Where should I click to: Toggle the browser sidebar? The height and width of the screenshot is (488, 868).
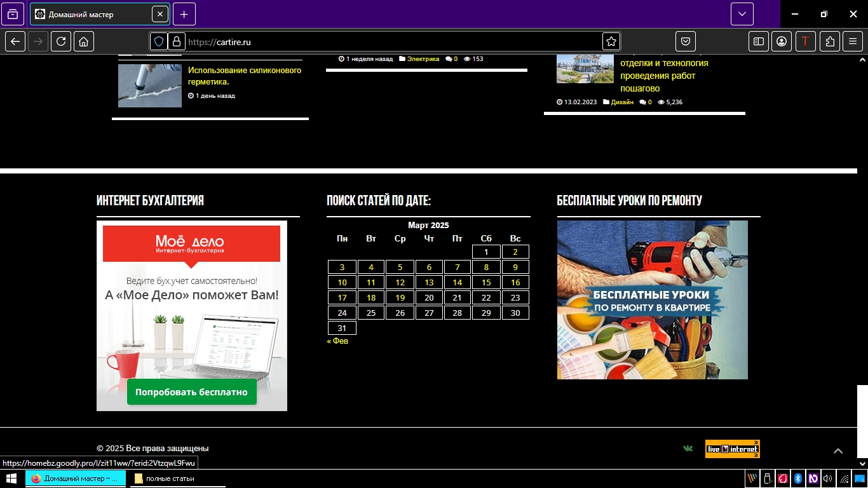[759, 41]
